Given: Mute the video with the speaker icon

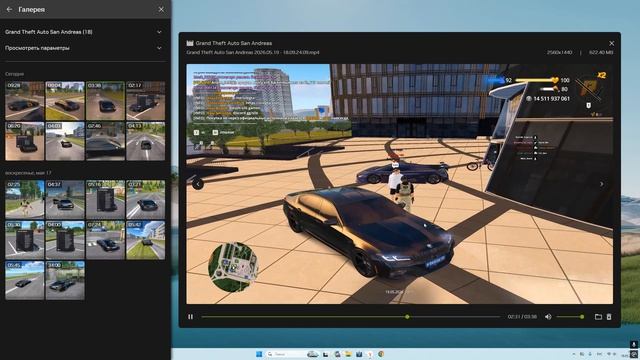Looking at the screenshot, I should click(x=548, y=317).
